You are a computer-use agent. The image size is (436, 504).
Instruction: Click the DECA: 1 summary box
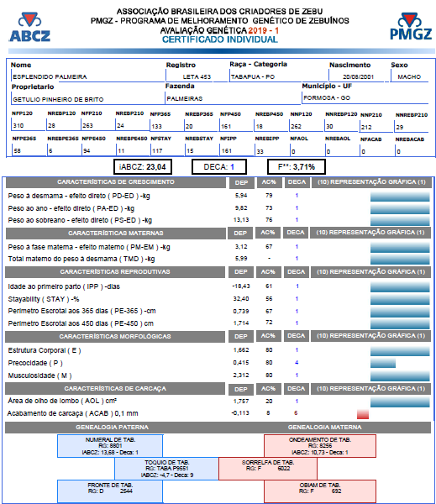click(x=219, y=167)
